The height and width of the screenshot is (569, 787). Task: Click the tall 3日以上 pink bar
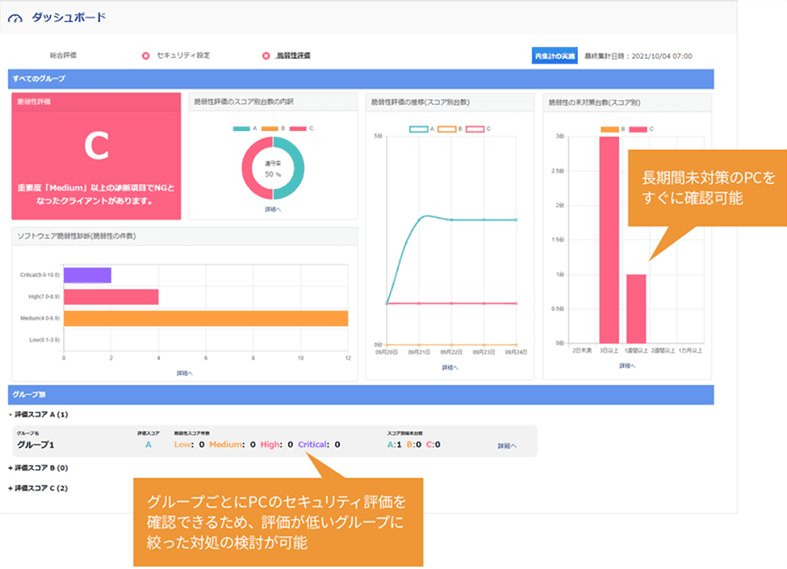click(x=609, y=240)
